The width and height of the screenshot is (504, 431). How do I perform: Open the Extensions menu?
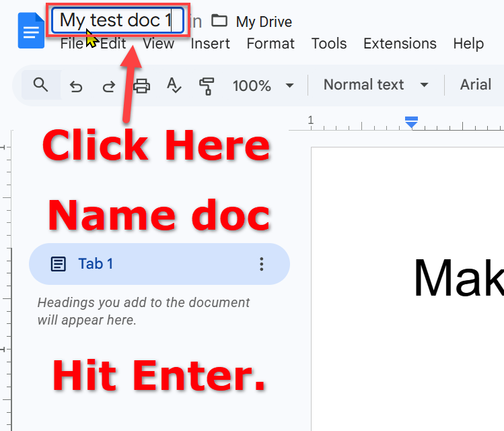(x=400, y=44)
